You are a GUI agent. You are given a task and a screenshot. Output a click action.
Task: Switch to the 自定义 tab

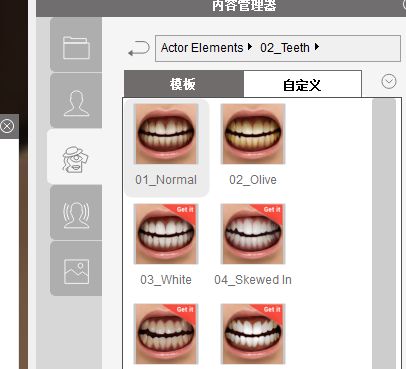point(302,84)
